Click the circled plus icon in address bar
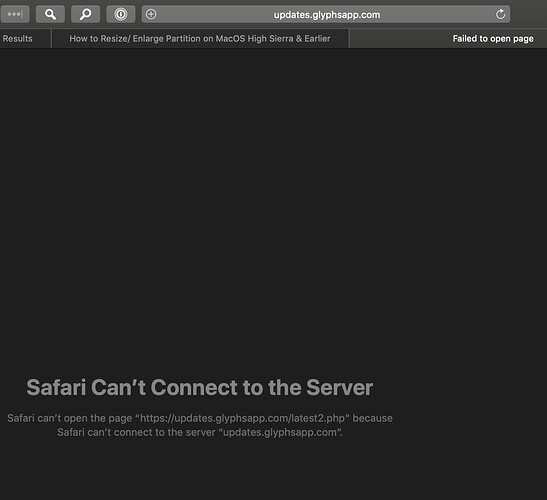The width and height of the screenshot is (547, 500). point(151,14)
